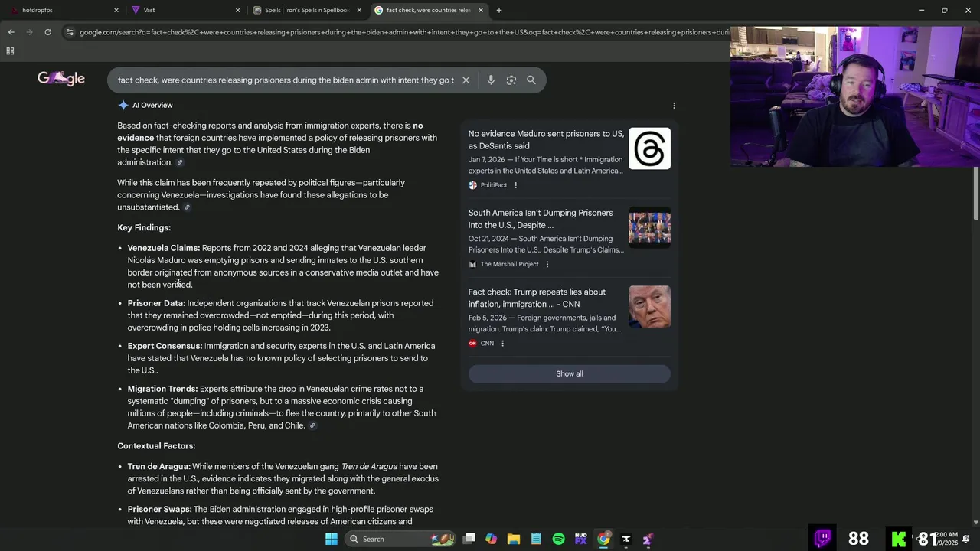This screenshot has width=980, height=551.
Task: Go forward using the browser arrow
Action: tap(29, 32)
